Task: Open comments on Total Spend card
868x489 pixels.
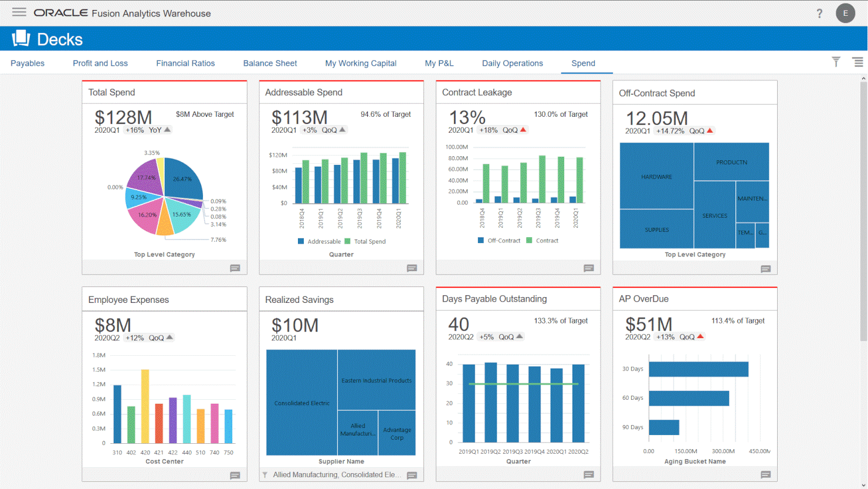Action: [x=235, y=268]
